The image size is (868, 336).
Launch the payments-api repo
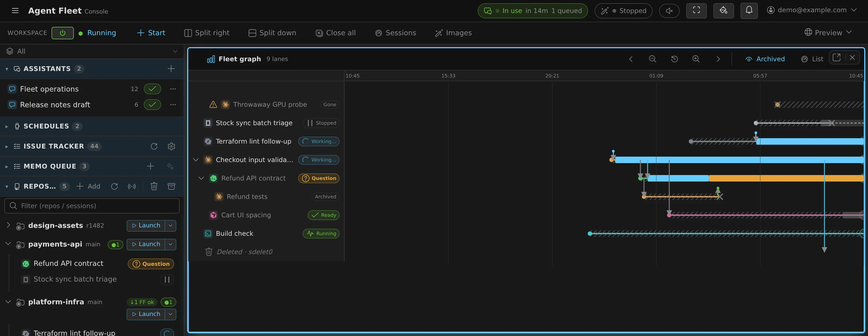pyautogui.click(x=146, y=244)
